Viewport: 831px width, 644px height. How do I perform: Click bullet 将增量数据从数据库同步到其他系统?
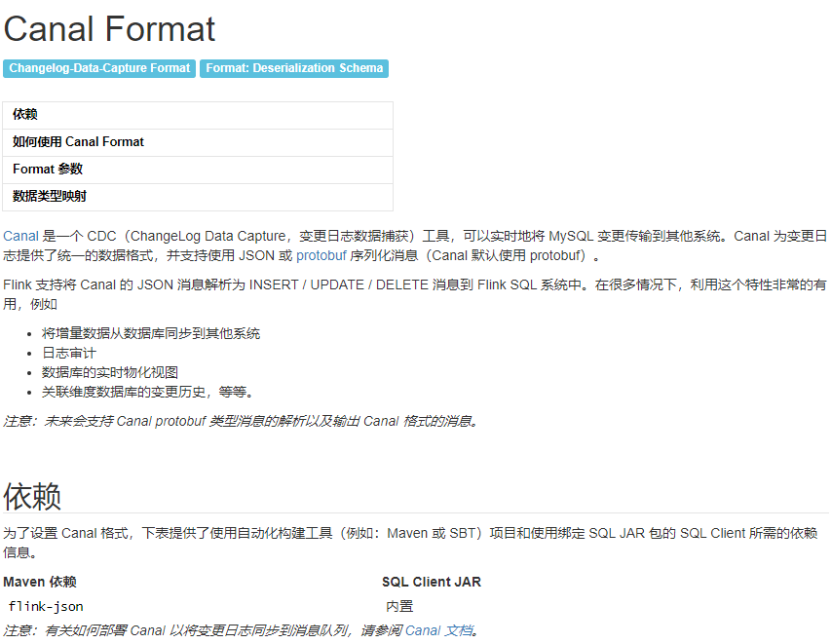tap(151, 333)
